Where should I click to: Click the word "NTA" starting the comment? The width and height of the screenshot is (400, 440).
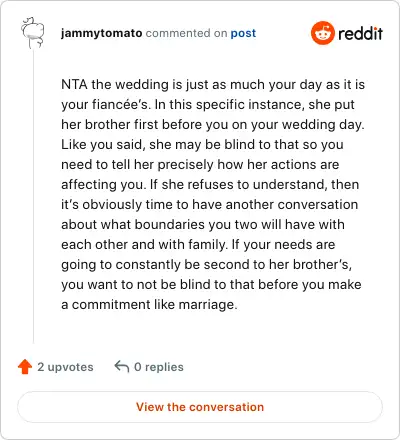pos(74,84)
